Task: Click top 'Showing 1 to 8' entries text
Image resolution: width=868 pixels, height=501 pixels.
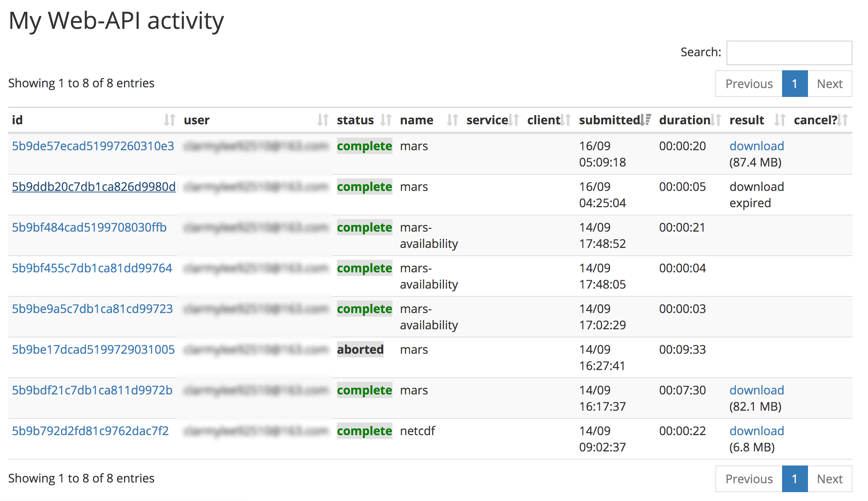Action: pyautogui.click(x=81, y=83)
